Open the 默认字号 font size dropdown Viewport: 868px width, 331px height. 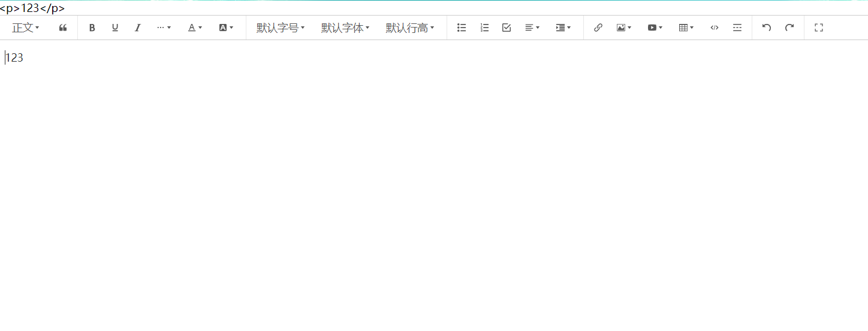point(281,28)
